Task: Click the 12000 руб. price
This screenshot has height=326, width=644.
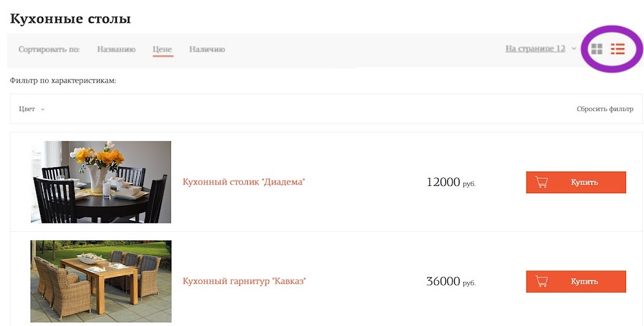Action: tap(451, 182)
